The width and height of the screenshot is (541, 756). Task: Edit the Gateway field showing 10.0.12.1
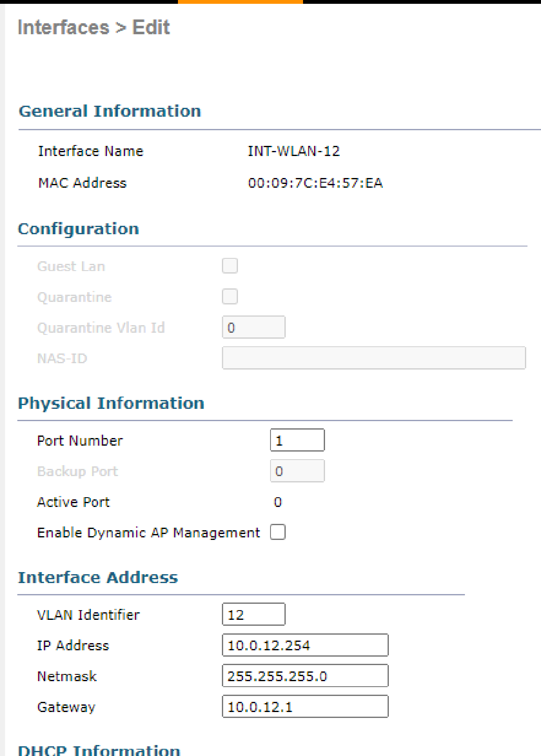(305, 706)
